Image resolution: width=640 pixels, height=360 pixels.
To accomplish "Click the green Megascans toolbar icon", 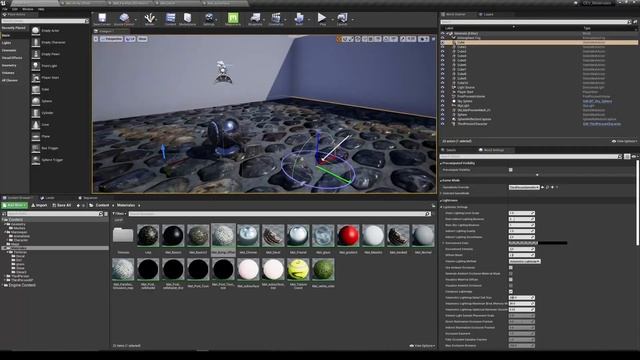I will click(233, 19).
